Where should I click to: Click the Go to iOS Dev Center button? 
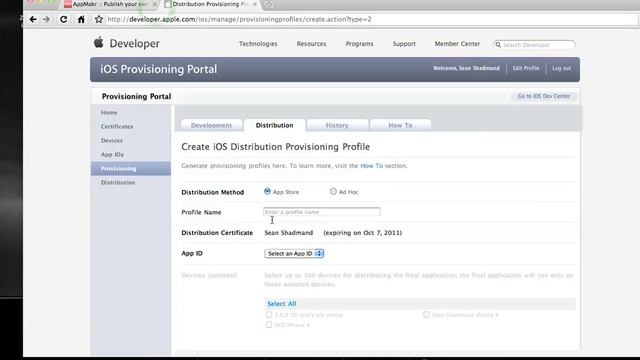[544, 96]
